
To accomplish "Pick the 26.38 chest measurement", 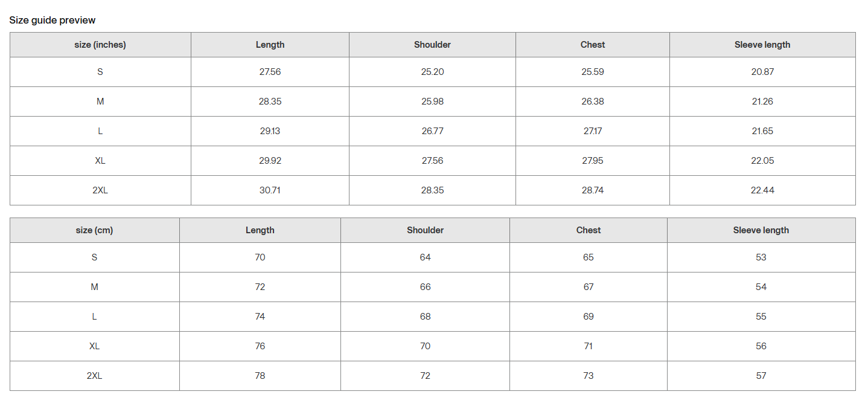I will [592, 102].
